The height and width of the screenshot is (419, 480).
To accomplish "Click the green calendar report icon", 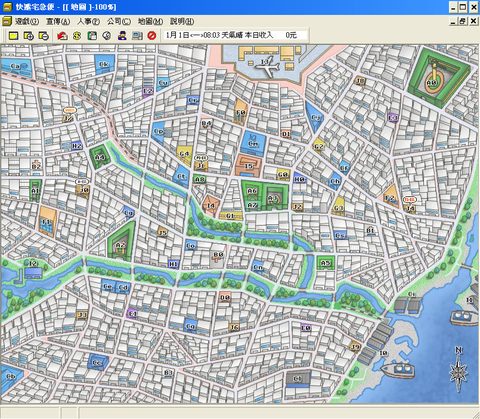I will coord(92,35).
